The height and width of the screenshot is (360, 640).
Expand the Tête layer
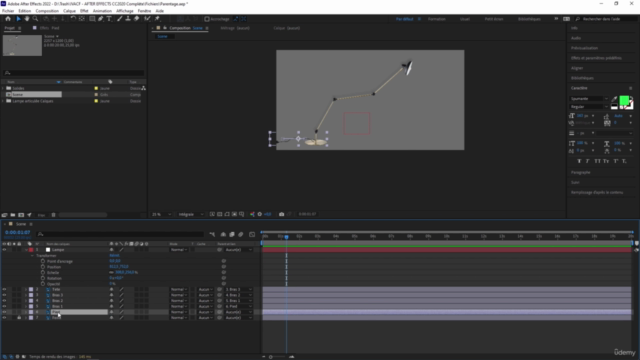[26, 289]
